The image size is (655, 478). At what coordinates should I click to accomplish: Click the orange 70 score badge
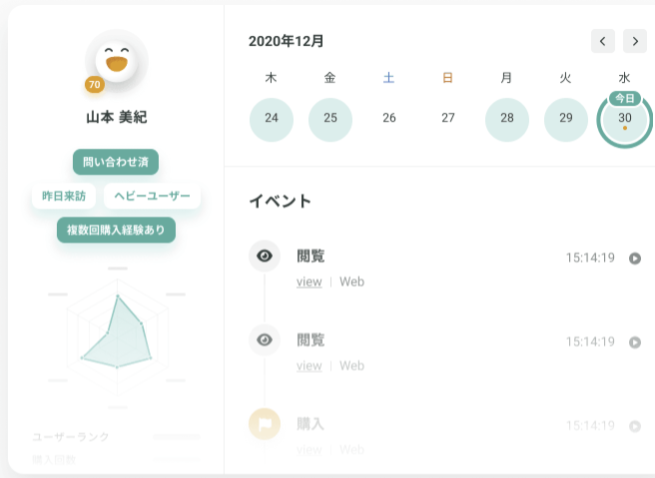tap(95, 85)
